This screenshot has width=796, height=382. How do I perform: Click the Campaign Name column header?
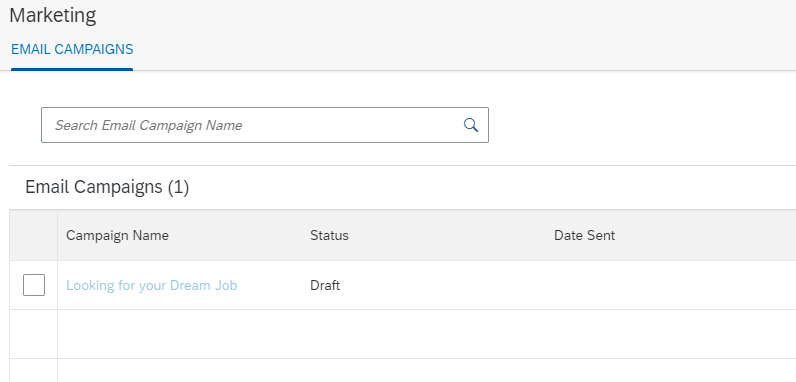(x=117, y=235)
